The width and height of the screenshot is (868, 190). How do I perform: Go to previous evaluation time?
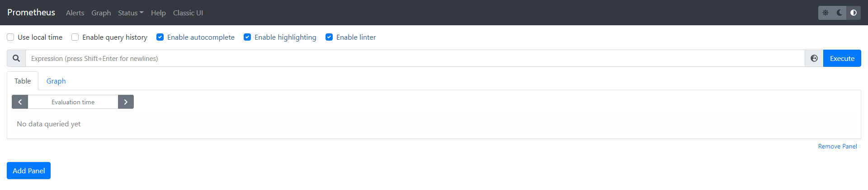pos(20,102)
